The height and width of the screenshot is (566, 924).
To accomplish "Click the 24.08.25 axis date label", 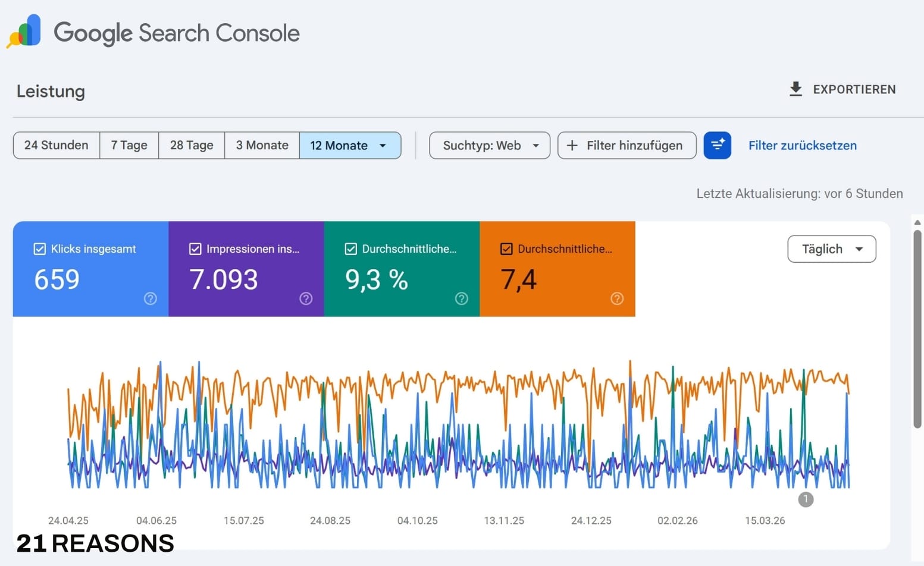I will [330, 521].
